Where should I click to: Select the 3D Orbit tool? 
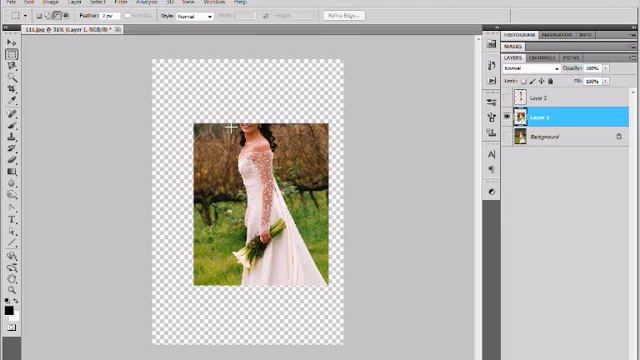(11, 268)
